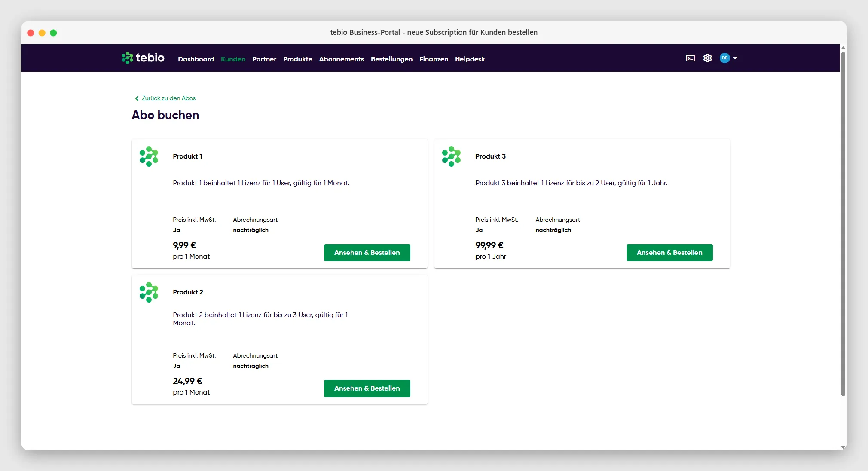
Task: Click the Abo buchen heading
Action: (165, 115)
